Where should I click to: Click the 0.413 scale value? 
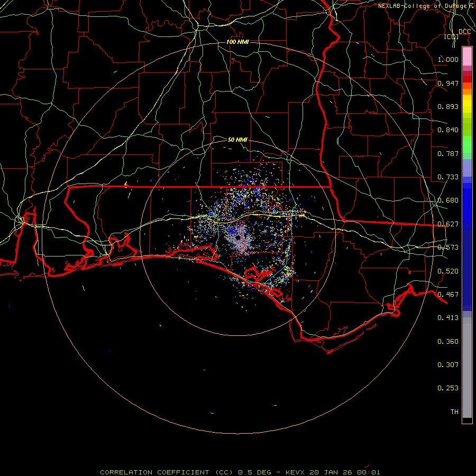point(448,318)
